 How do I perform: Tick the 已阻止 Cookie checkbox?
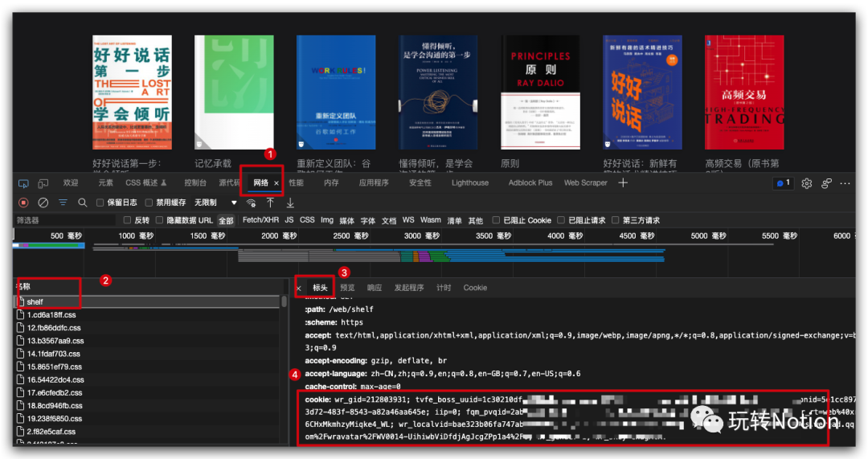[497, 220]
